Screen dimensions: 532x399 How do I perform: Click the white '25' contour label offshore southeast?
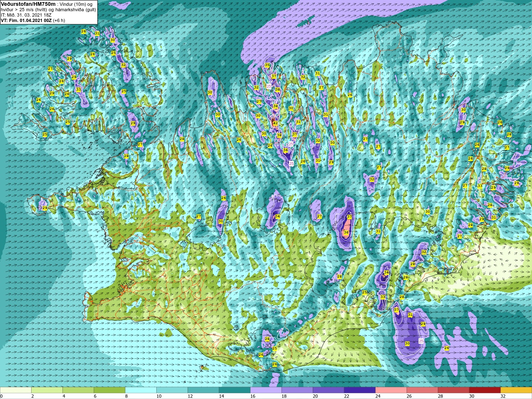[421, 341]
